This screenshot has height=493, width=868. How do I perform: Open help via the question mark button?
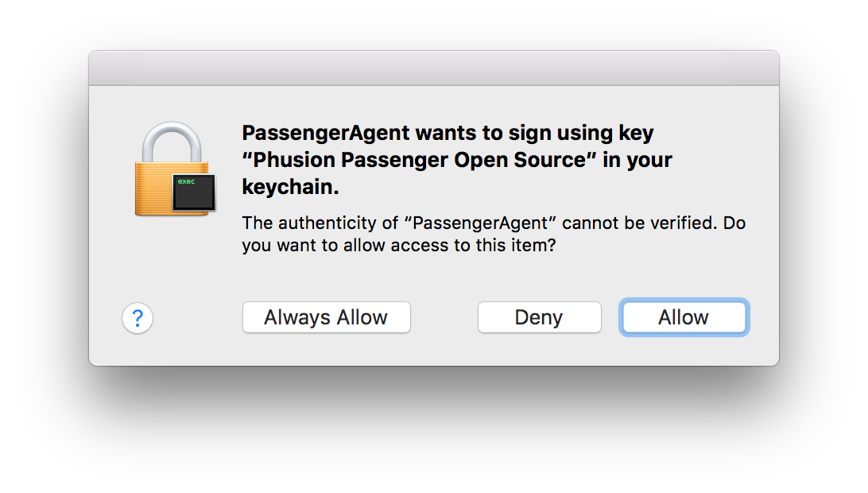point(138,318)
